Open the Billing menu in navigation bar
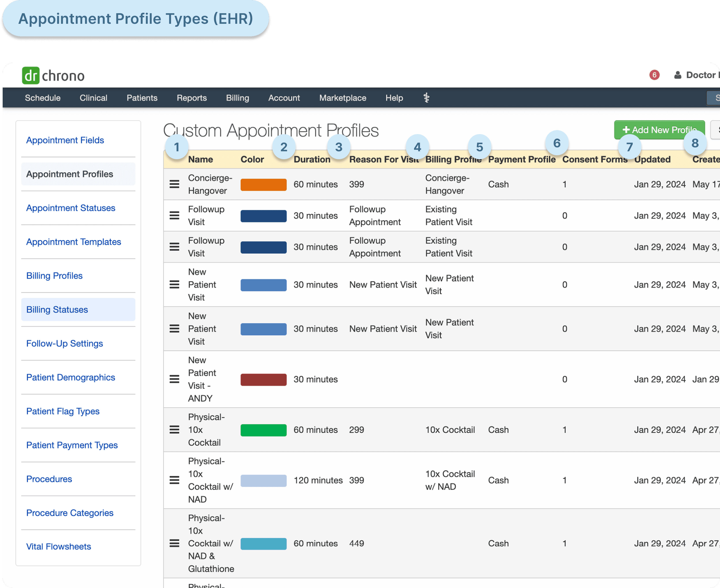 click(x=237, y=98)
